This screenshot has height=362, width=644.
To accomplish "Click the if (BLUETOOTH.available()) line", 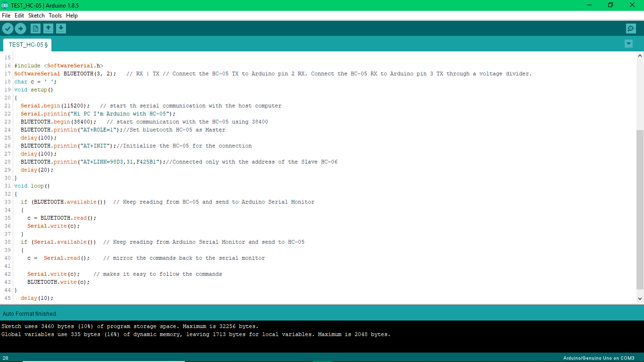I will click(x=167, y=202).
